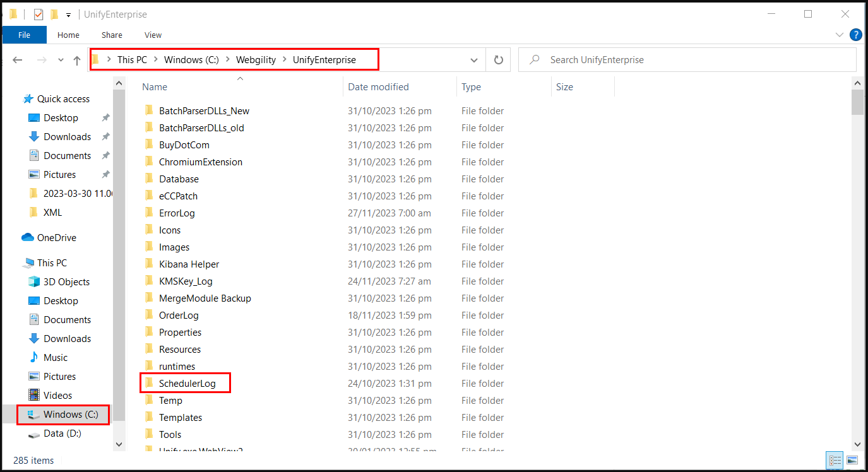Screen dimensions: 868x472
Task: Open the SchedulerLog folder
Action: click(187, 384)
